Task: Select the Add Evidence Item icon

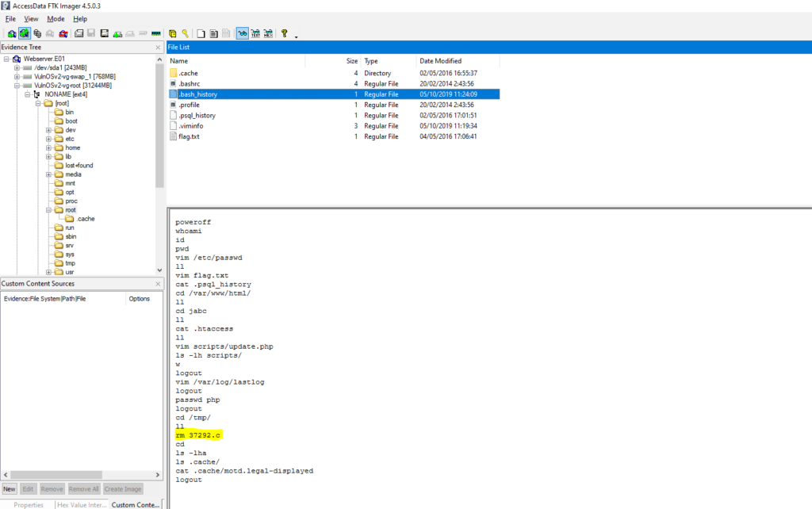Action: pos(10,33)
